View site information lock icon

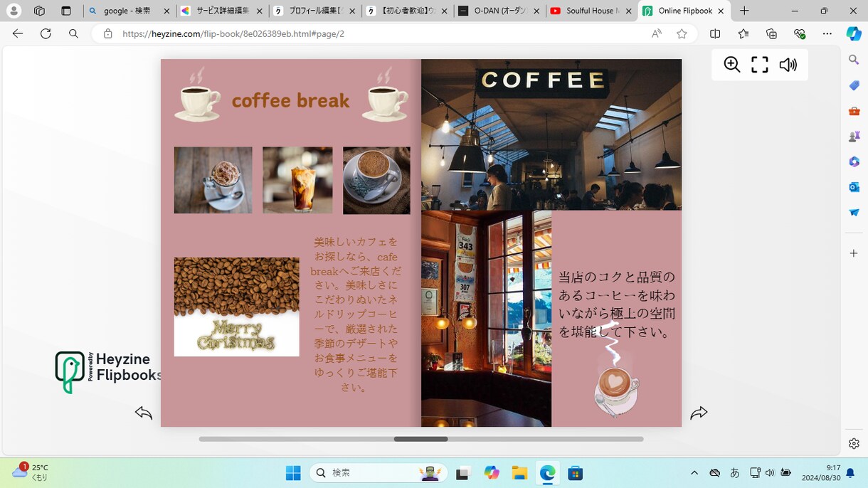coord(108,33)
